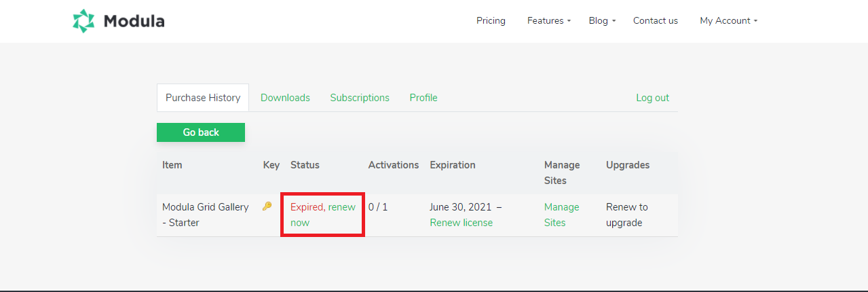Click the renew now link

pyautogui.click(x=323, y=215)
